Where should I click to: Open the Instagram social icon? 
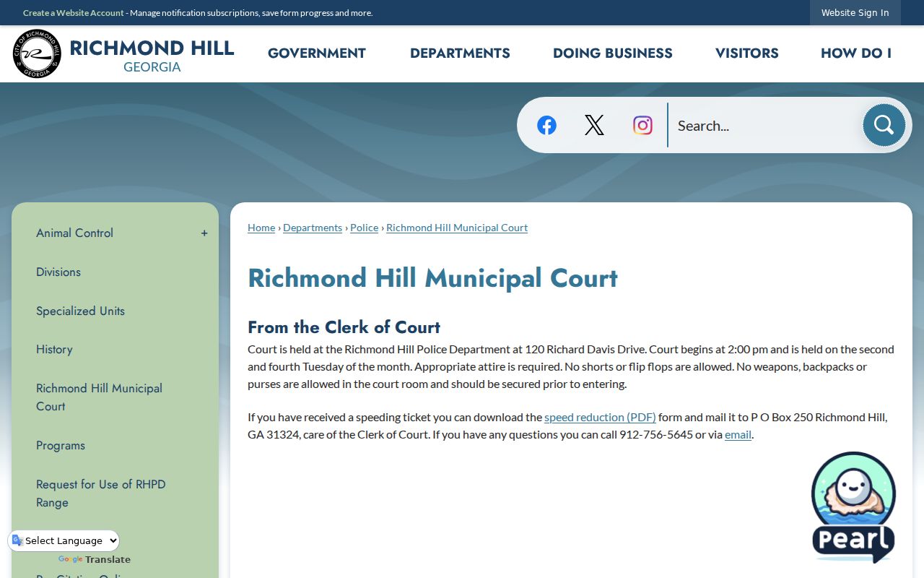click(x=642, y=125)
